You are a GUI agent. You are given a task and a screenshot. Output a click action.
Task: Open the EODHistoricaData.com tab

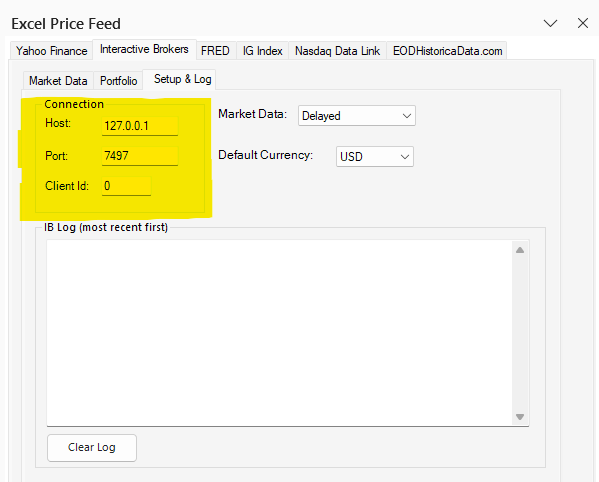[447, 51]
